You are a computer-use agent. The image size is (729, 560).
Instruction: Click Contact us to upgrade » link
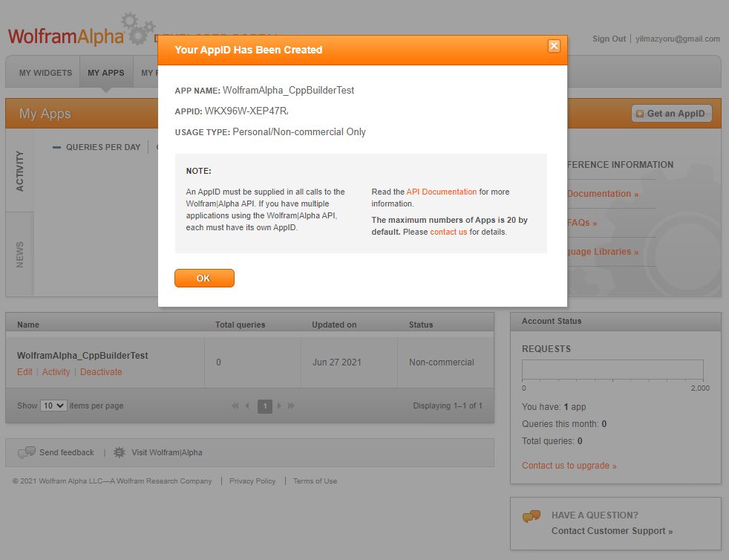coord(569,466)
